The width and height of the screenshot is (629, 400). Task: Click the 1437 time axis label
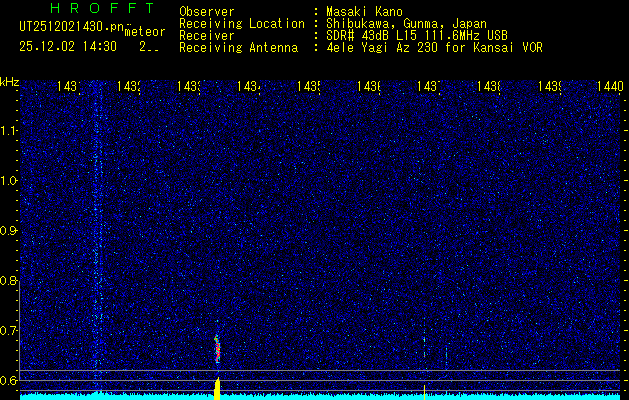(x=429, y=86)
